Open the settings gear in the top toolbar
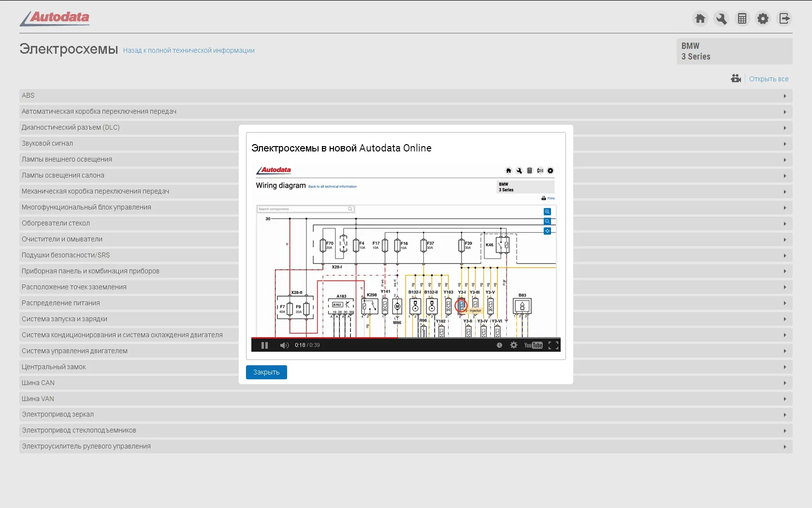The height and width of the screenshot is (508, 812). point(763,18)
